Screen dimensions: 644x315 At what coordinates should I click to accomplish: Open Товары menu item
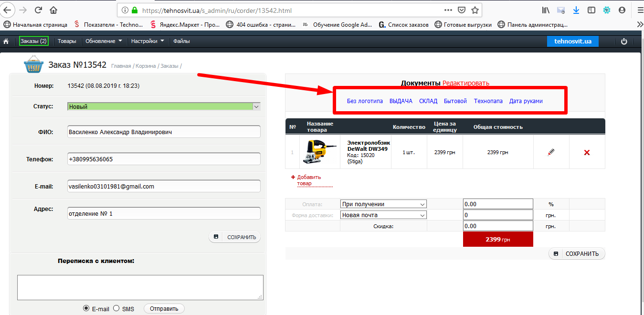pos(67,42)
